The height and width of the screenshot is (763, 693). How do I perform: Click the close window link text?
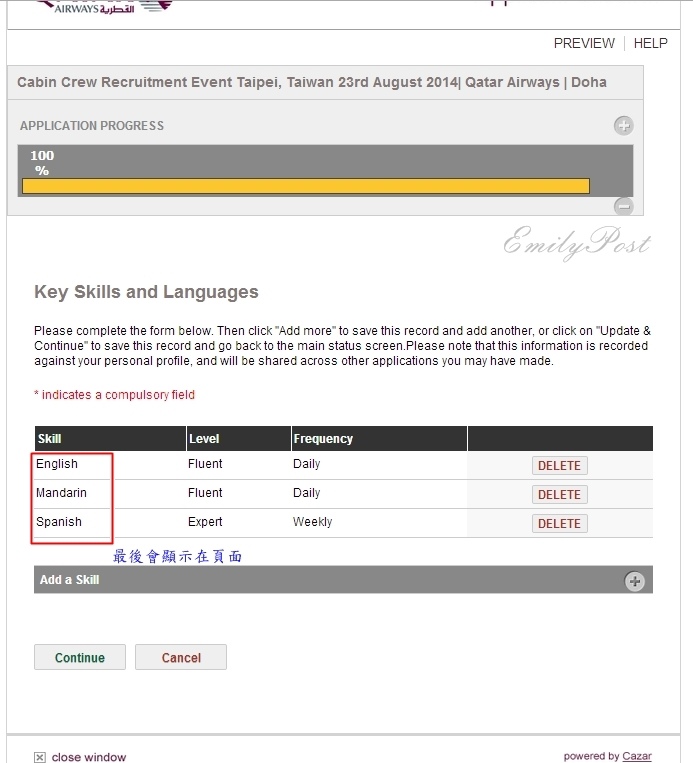pos(89,757)
